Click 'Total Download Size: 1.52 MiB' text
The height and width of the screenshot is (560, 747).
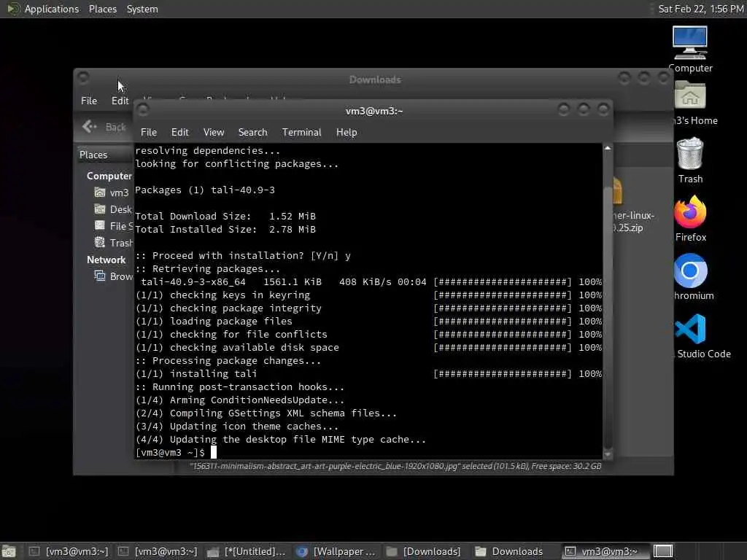coord(225,216)
